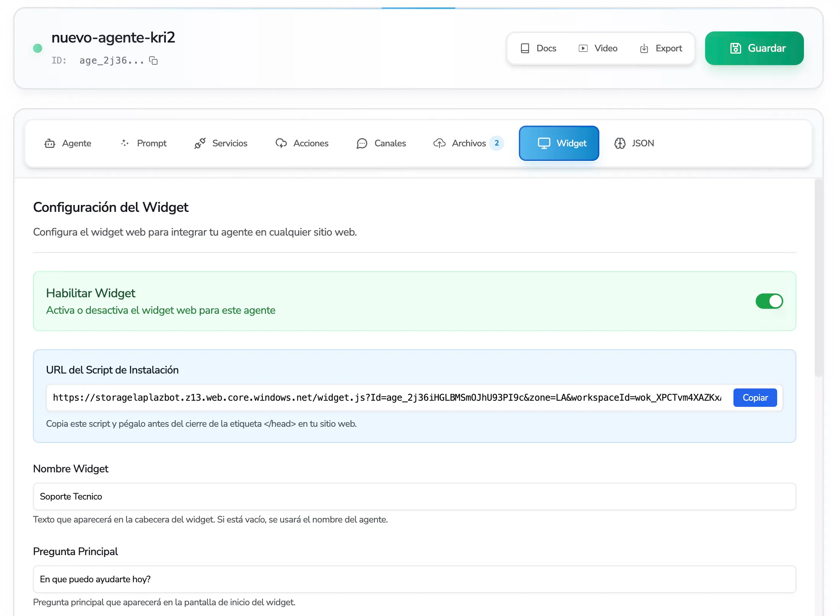
Task: Click the plug icon on Servicios tab
Action: 200,143
